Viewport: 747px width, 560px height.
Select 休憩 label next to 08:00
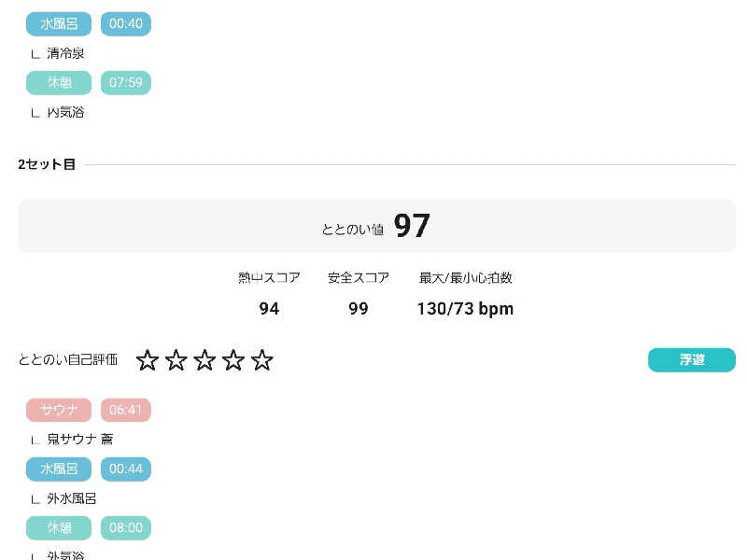[x=59, y=527]
